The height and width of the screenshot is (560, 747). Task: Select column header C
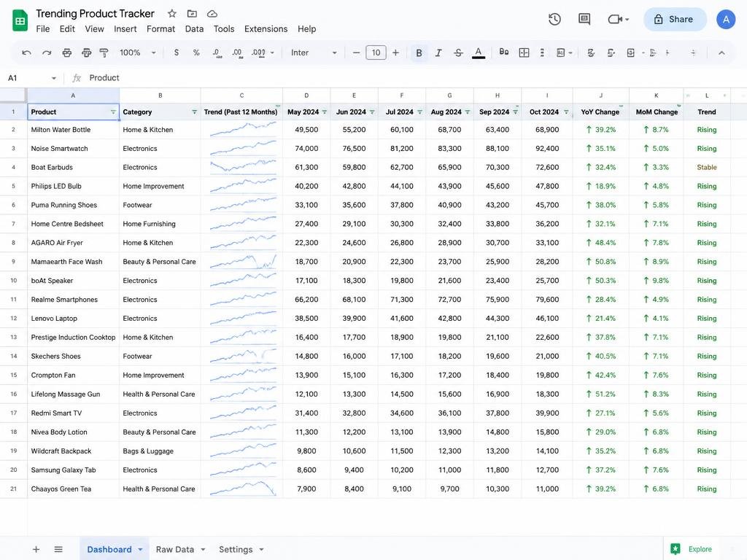[241, 96]
